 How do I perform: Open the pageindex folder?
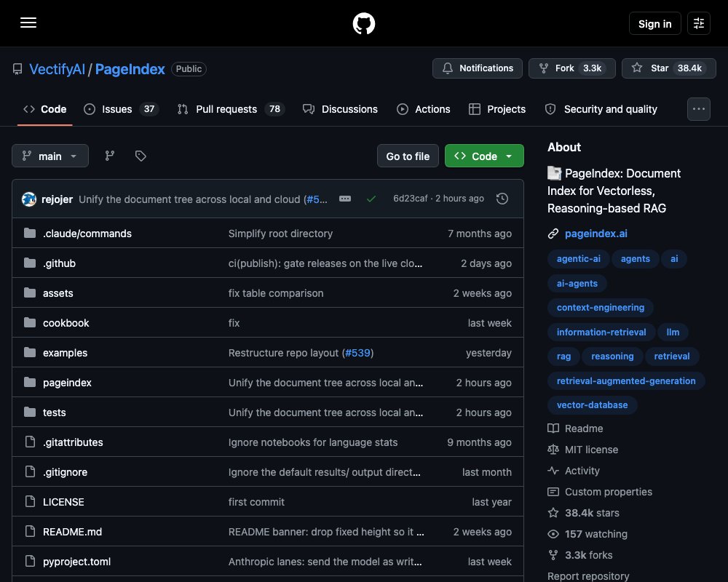(67, 383)
